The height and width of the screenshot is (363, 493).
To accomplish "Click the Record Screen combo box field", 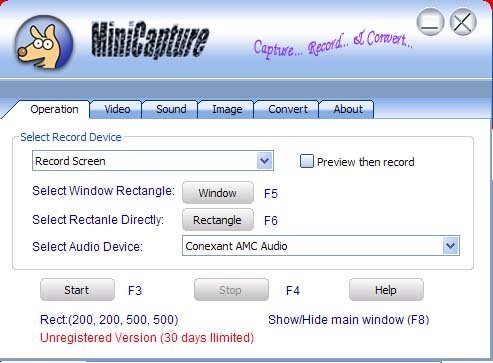I will 153,161.
